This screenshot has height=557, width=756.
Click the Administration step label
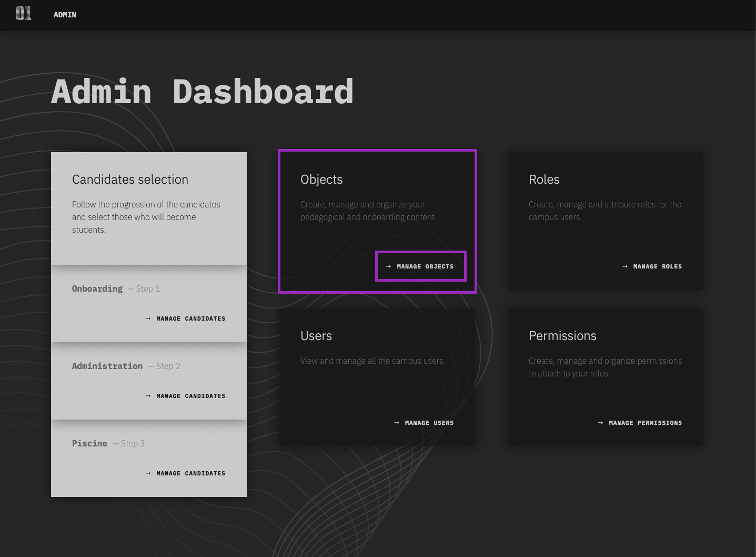(107, 366)
